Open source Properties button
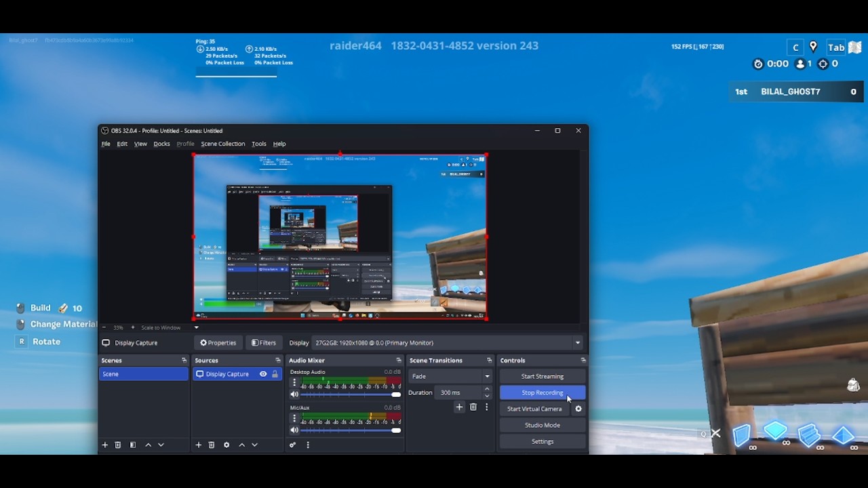The height and width of the screenshot is (488, 868). pos(218,343)
